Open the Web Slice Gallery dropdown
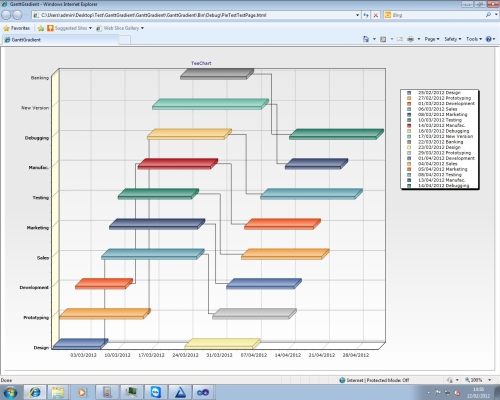Image resolution: width=500 pixels, height=400 pixels. point(120,28)
